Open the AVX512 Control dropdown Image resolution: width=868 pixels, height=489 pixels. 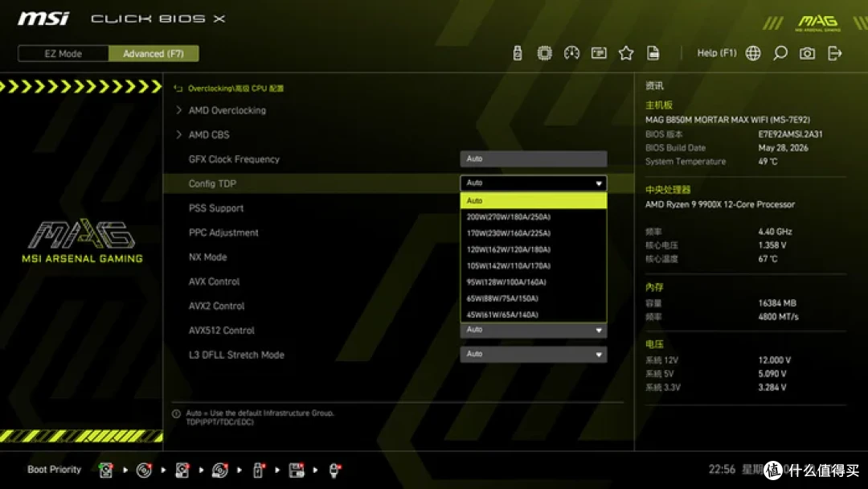[533, 330]
